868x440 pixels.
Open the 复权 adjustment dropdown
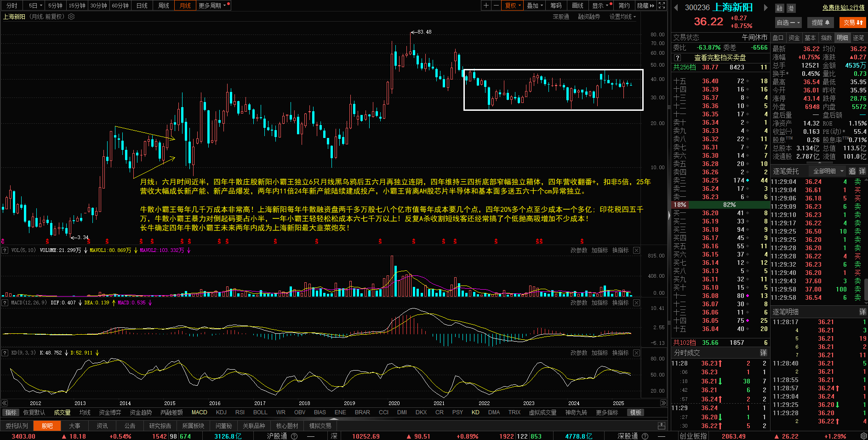513,6
